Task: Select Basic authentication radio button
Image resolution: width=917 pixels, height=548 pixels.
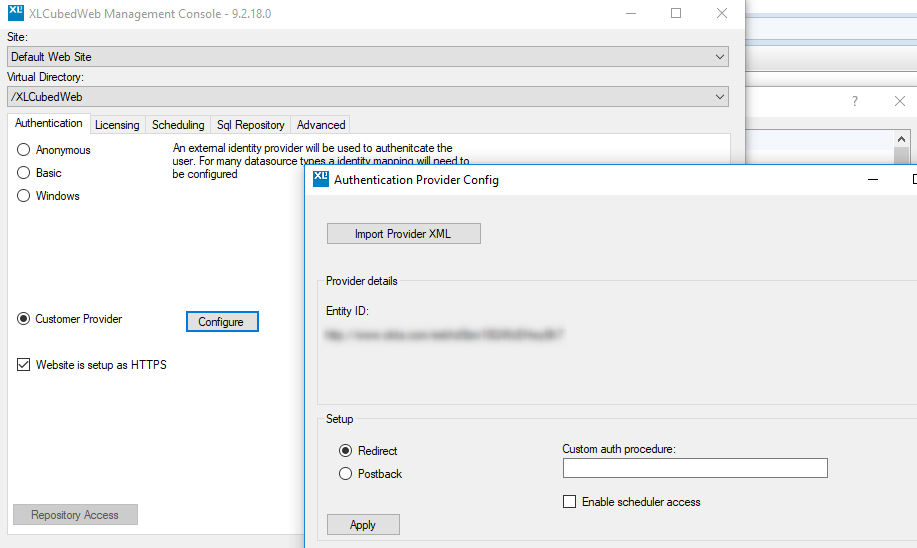Action: pyautogui.click(x=24, y=173)
